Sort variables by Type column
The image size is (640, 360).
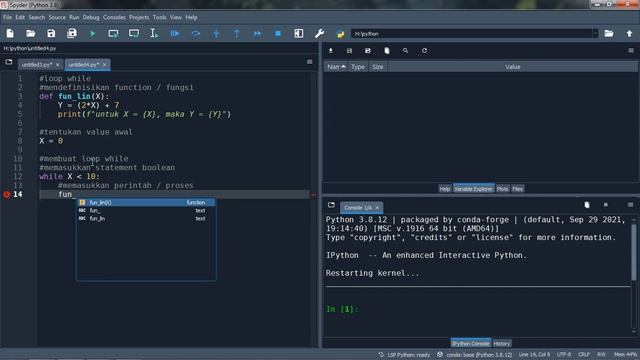tap(358, 67)
